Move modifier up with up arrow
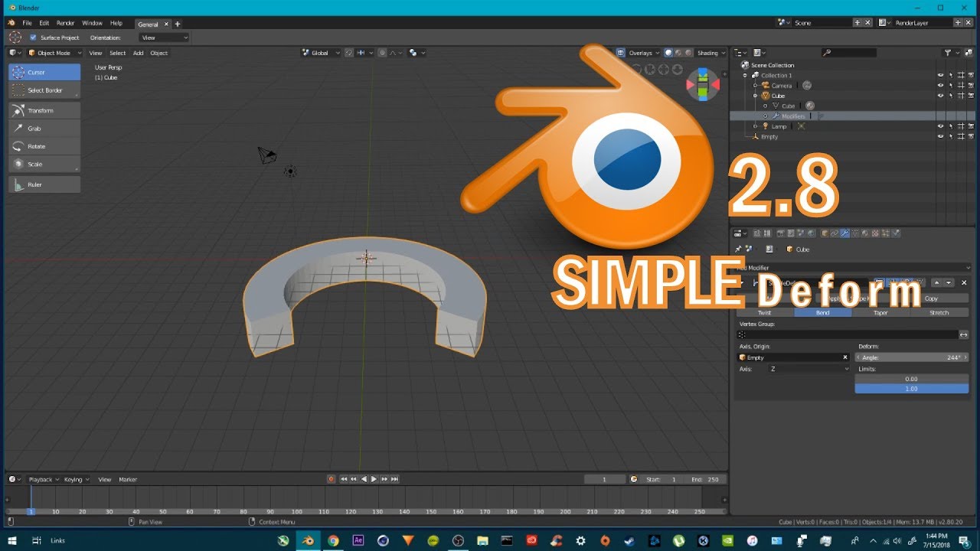The height and width of the screenshot is (551, 980). 936,282
